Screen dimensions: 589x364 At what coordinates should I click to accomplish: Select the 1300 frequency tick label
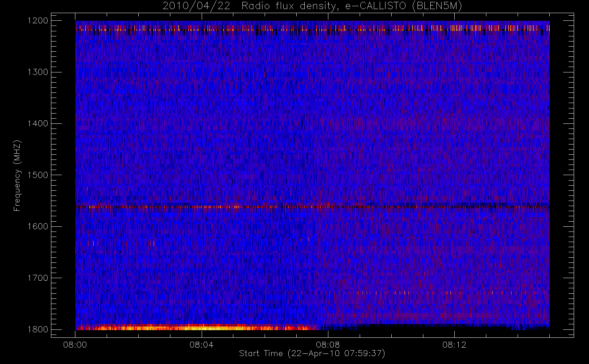(x=38, y=72)
